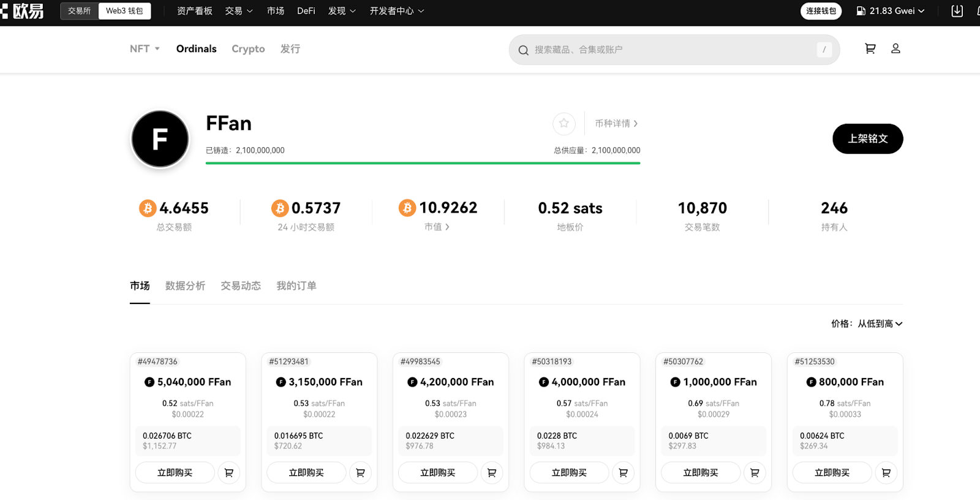Click the 0.52 sats floor price
The image size is (980, 500).
point(570,208)
